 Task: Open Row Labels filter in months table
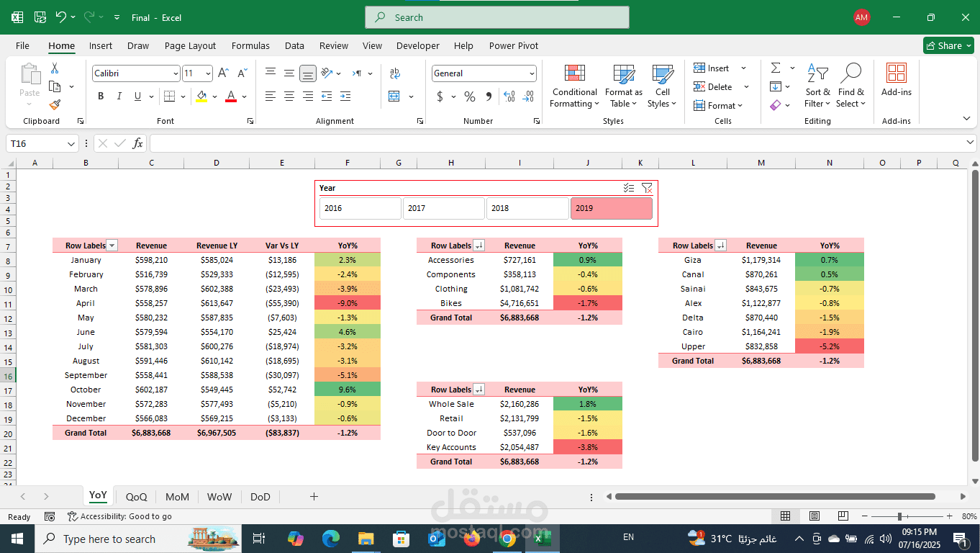pos(112,246)
